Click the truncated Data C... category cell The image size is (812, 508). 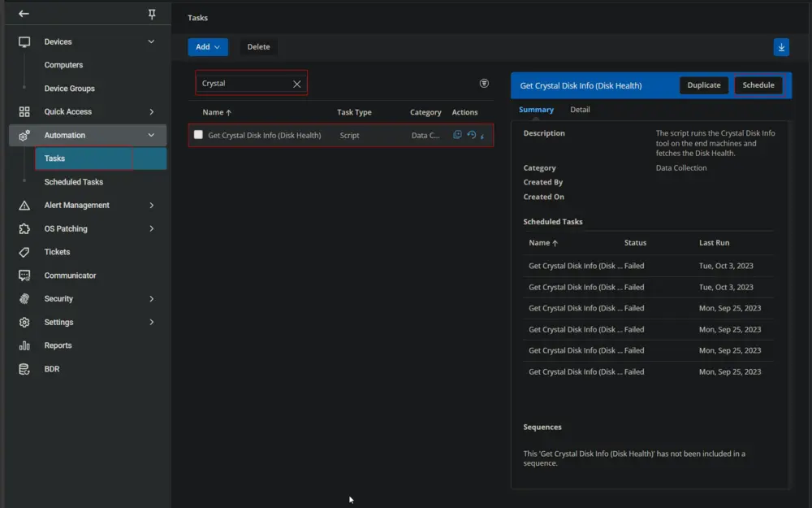coord(425,135)
